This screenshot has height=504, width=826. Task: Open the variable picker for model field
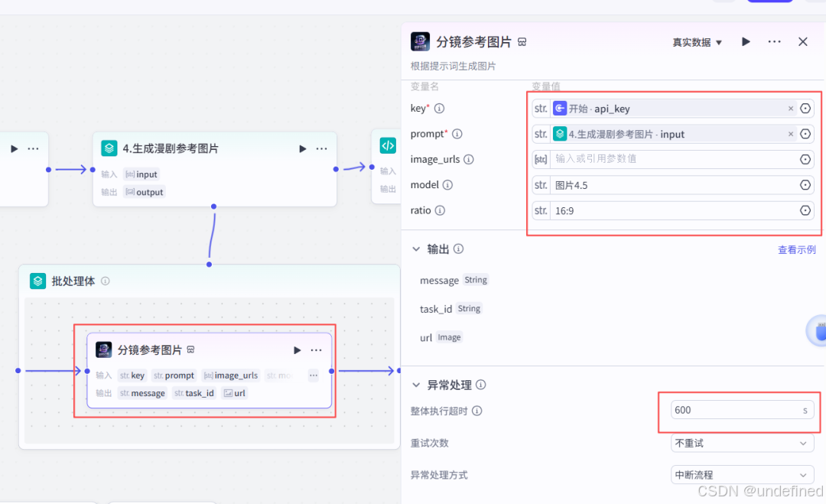805,185
